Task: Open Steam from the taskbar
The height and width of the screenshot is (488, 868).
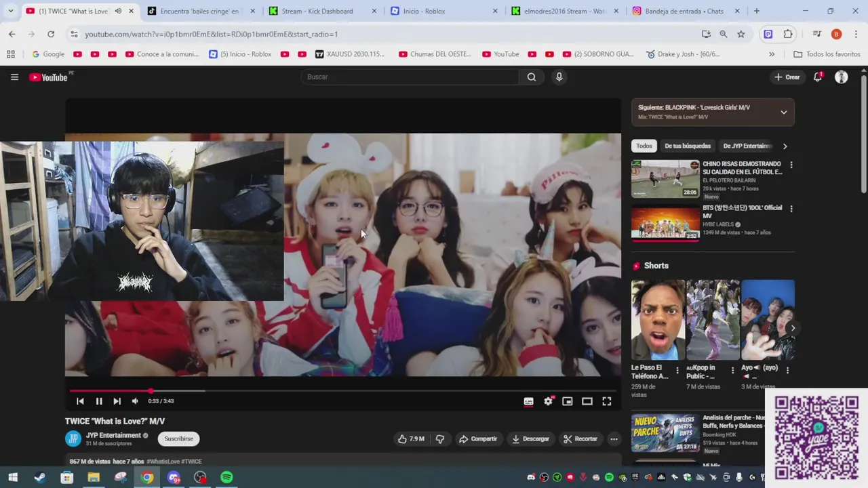Action: click(x=40, y=478)
